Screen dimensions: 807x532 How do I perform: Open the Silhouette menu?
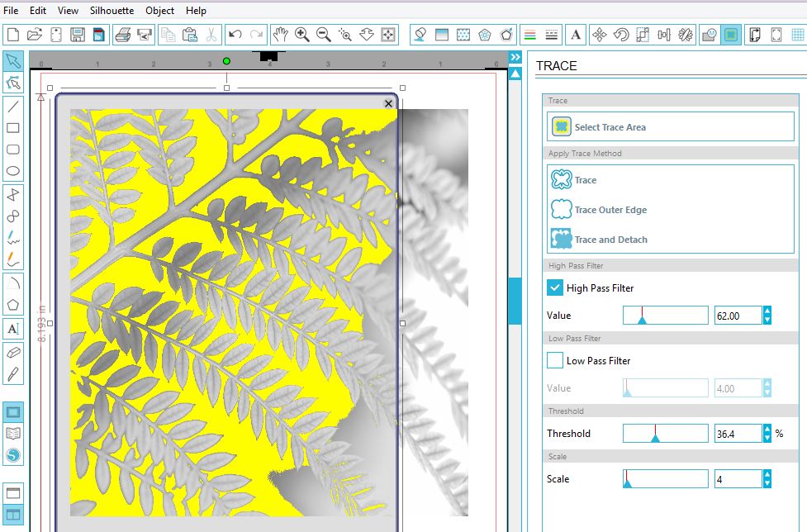(x=112, y=10)
